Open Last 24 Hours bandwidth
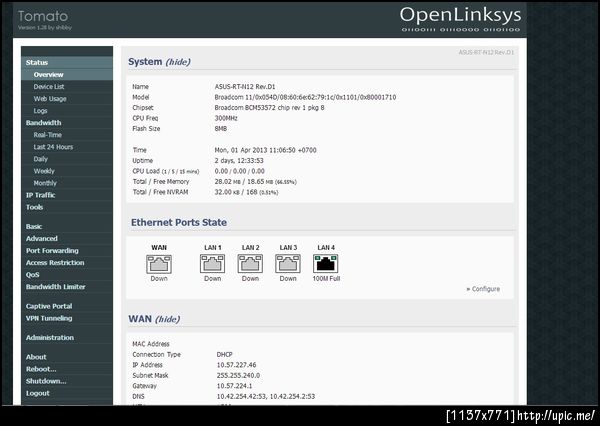The width and height of the screenshot is (600, 426). tap(53, 147)
